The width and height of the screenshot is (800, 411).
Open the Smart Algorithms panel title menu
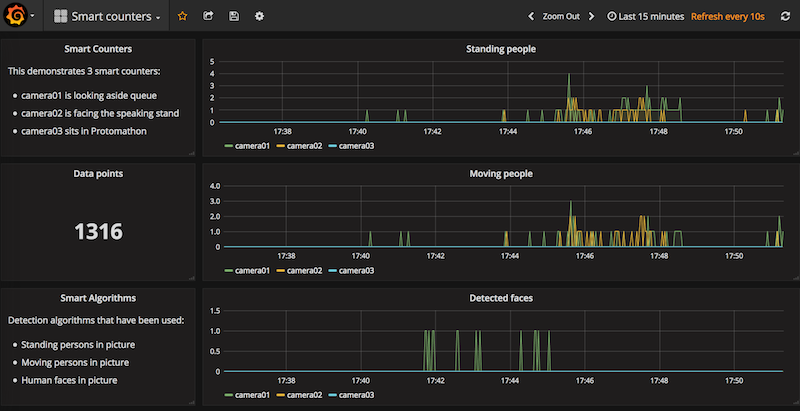point(98,298)
